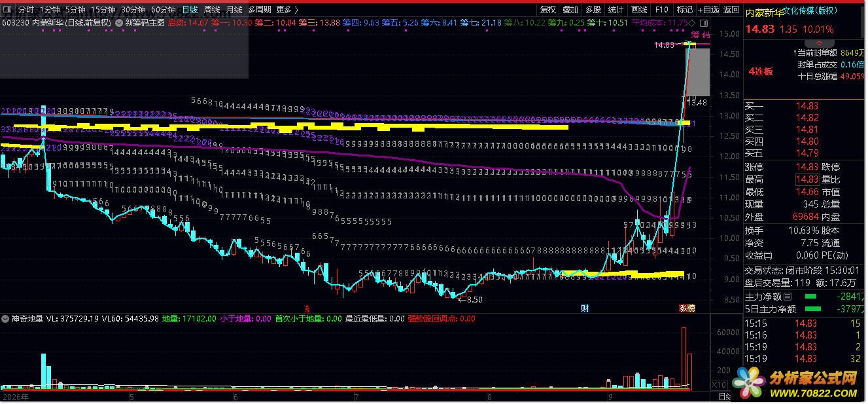Add stock with +自选 button

point(708,10)
